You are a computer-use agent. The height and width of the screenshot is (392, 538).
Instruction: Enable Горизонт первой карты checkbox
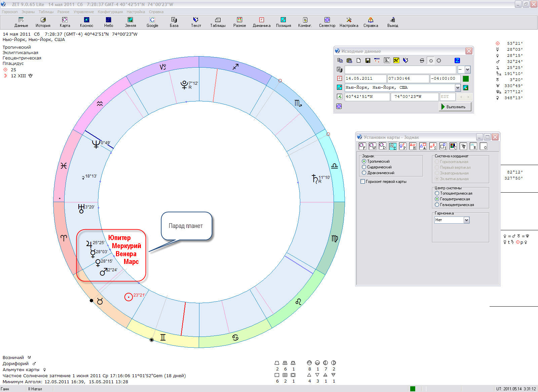[x=362, y=182]
